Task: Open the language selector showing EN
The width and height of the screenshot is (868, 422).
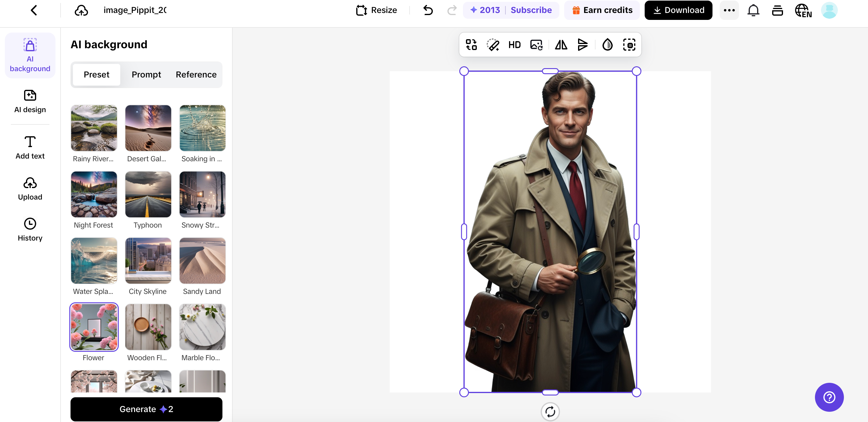Action: click(x=803, y=10)
